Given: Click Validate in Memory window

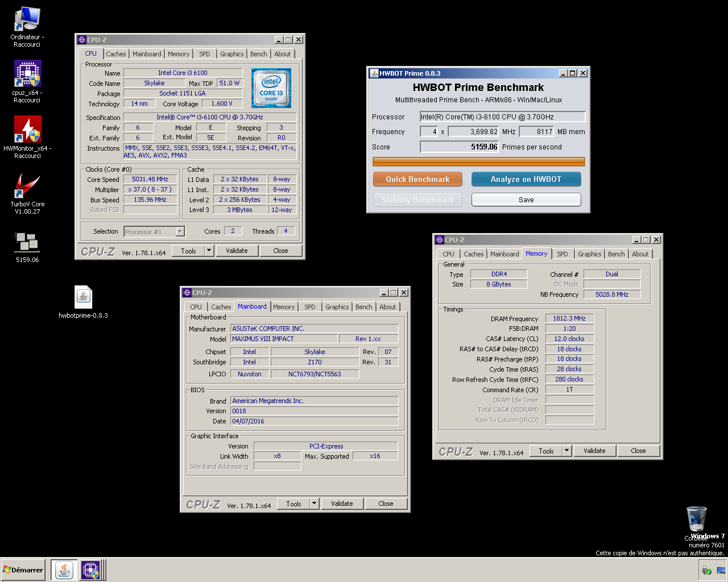Looking at the screenshot, I should coord(594,451).
